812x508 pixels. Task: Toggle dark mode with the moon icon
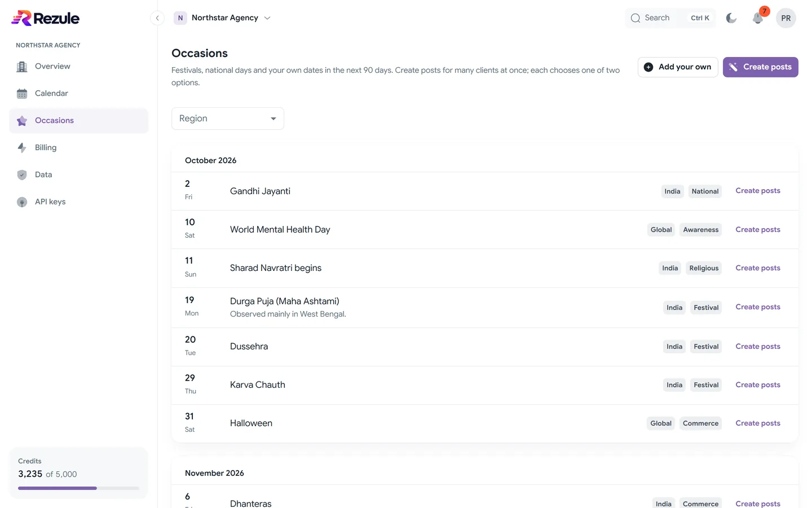pos(731,18)
